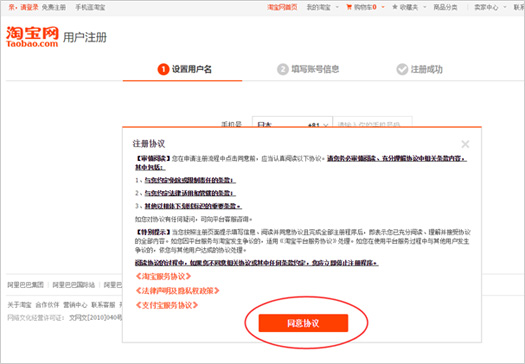The height and width of the screenshot is (364, 525).
Task: Open 商品分类 in the top navigation
Action: point(445,7)
